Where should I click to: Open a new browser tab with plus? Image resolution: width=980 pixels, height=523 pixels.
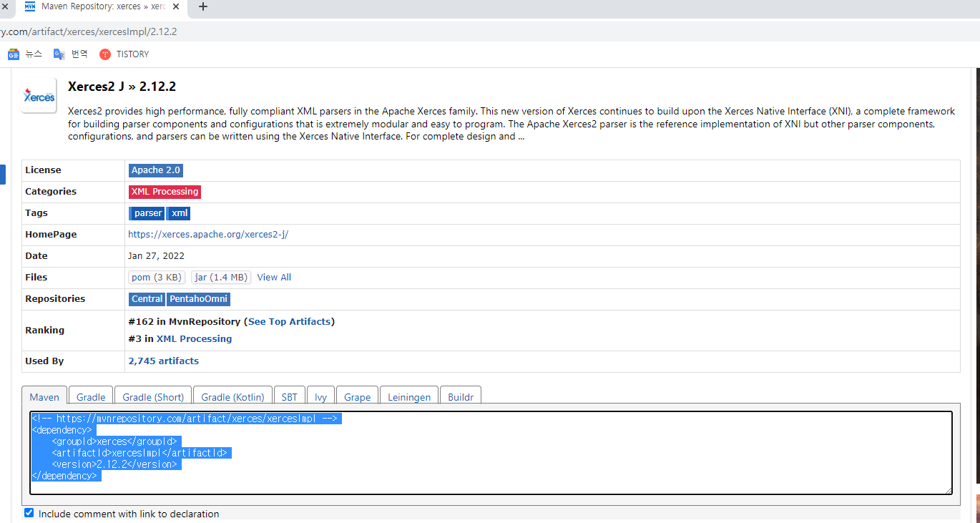203,6
